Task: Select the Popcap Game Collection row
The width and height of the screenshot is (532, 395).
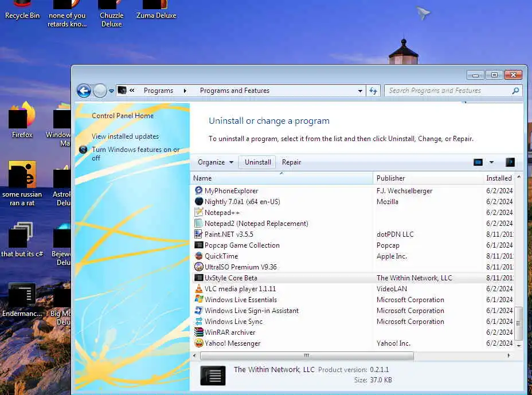Action: click(353, 245)
